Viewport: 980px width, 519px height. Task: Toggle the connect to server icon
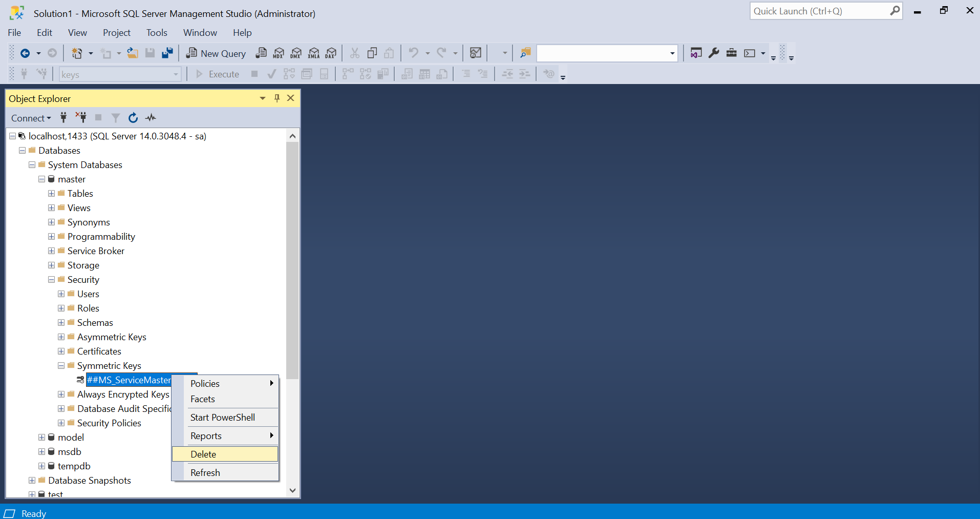63,117
